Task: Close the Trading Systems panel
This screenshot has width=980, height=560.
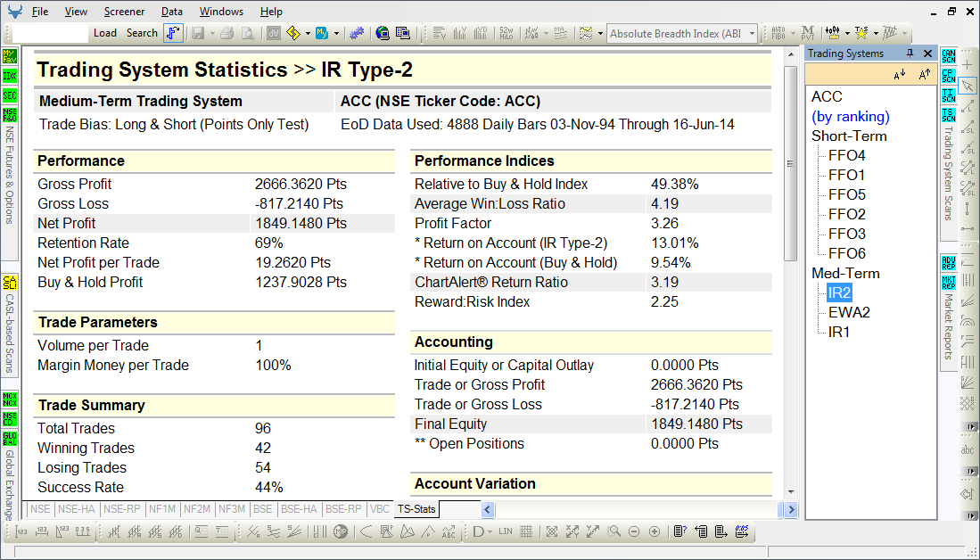Action: 927,54
